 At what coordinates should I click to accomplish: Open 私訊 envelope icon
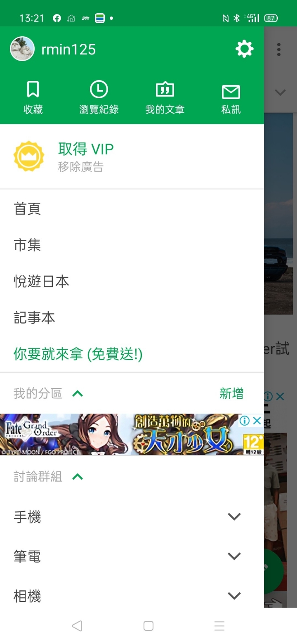[231, 92]
